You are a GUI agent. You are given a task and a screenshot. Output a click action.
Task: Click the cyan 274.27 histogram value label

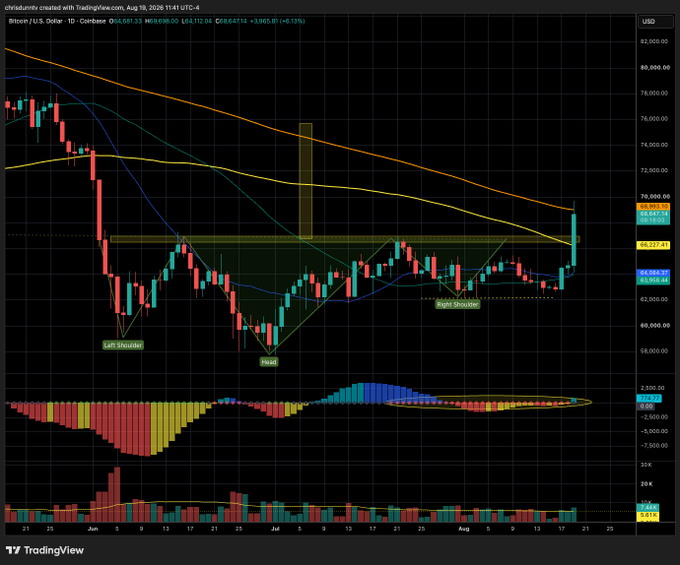649,398
